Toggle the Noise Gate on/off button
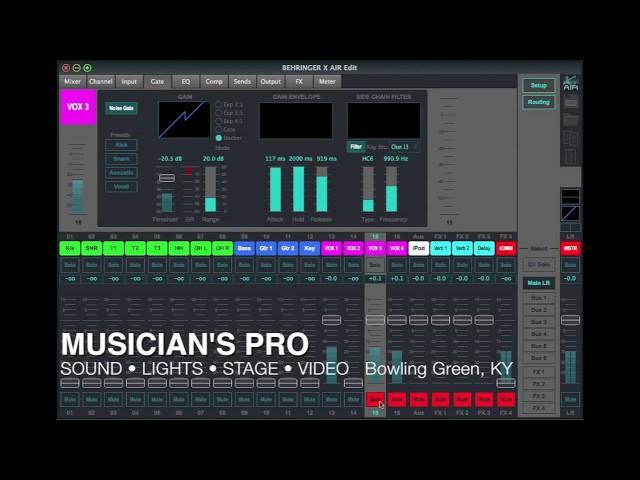The width and height of the screenshot is (640, 480). pyautogui.click(x=121, y=108)
